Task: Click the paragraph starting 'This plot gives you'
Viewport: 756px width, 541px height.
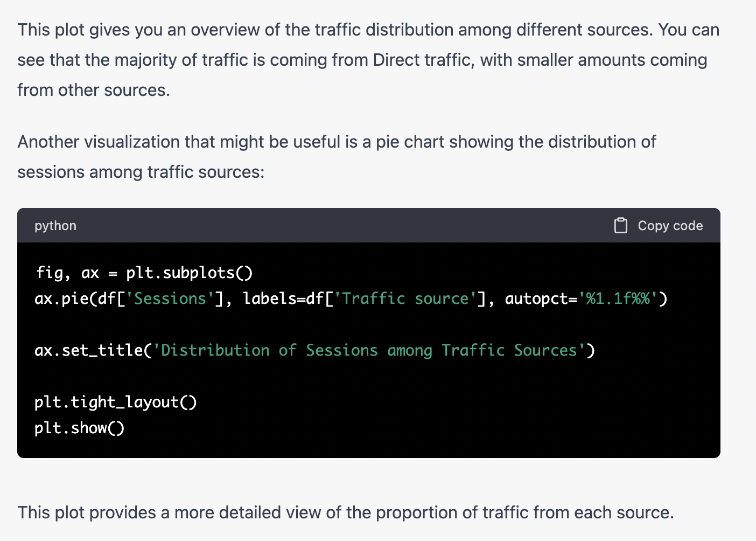Action: (368, 60)
